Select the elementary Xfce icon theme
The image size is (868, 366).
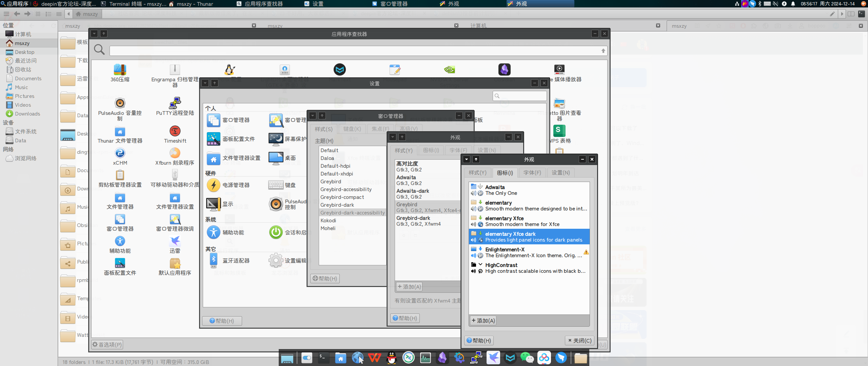[529, 221]
